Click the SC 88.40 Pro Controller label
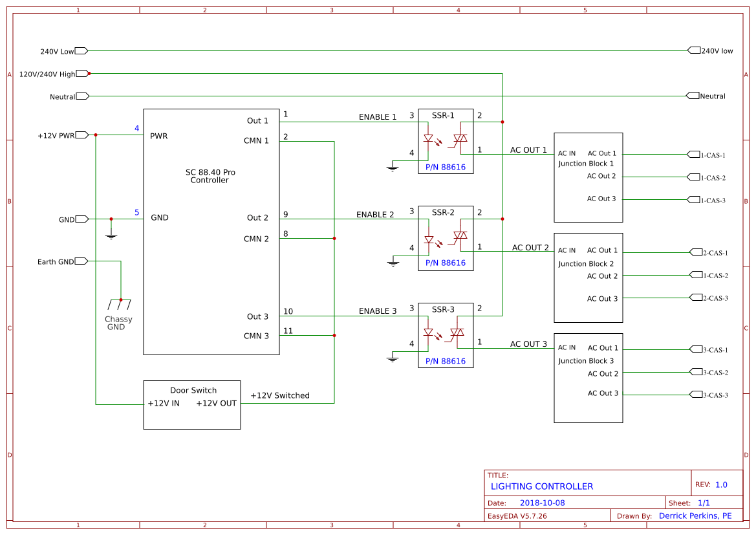The height and width of the screenshot is (535, 756). [x=210, y=176]
